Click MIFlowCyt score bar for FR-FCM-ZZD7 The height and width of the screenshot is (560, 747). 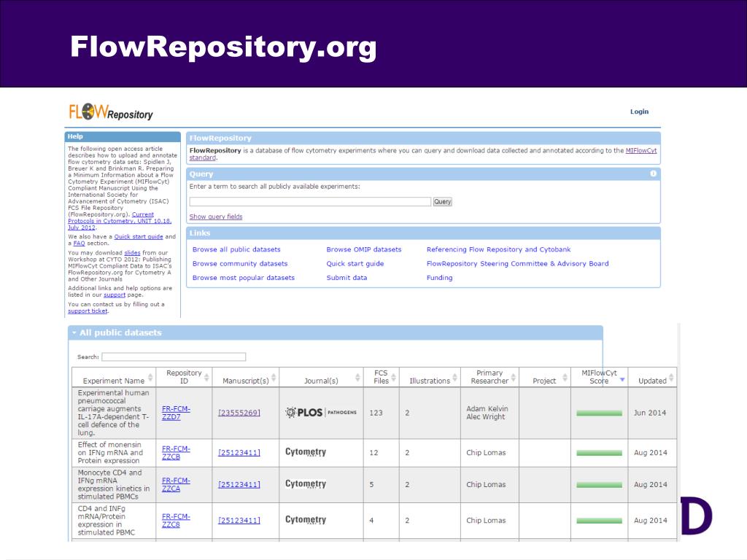(x=599, y=413)
